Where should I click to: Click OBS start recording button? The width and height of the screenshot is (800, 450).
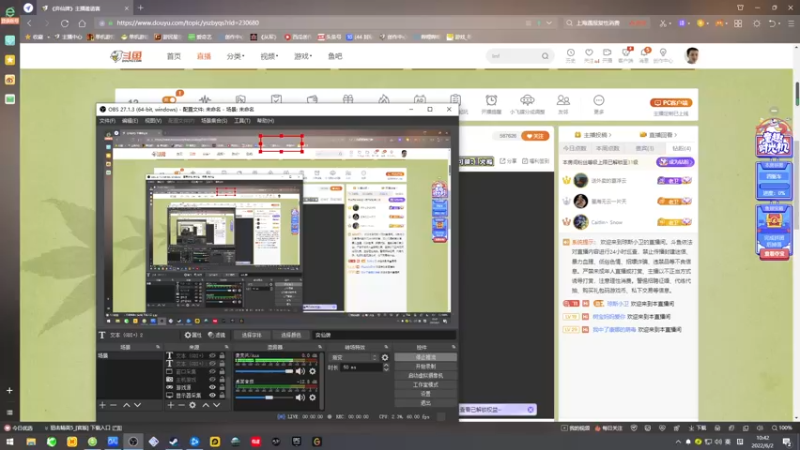click(x=425, y=366)
